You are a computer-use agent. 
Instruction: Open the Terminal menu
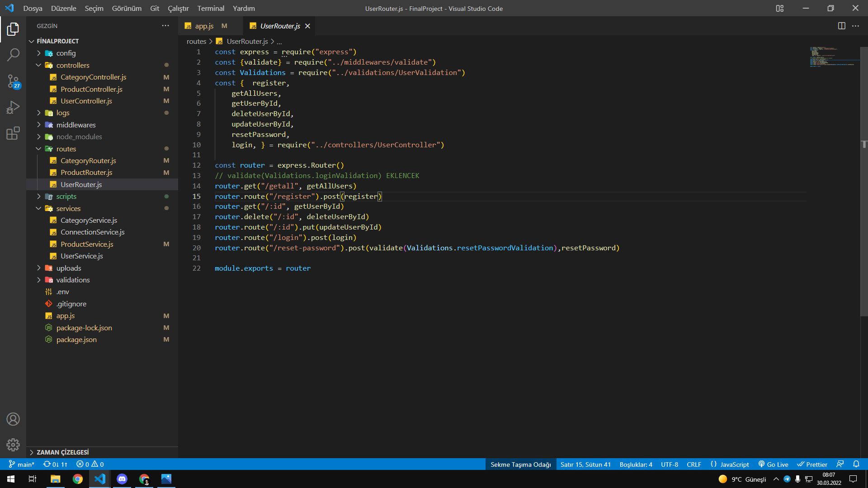(210, 9)
